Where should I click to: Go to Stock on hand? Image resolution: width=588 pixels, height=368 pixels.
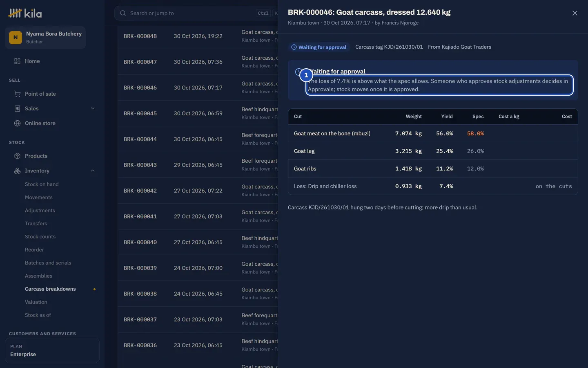(42, 184)
